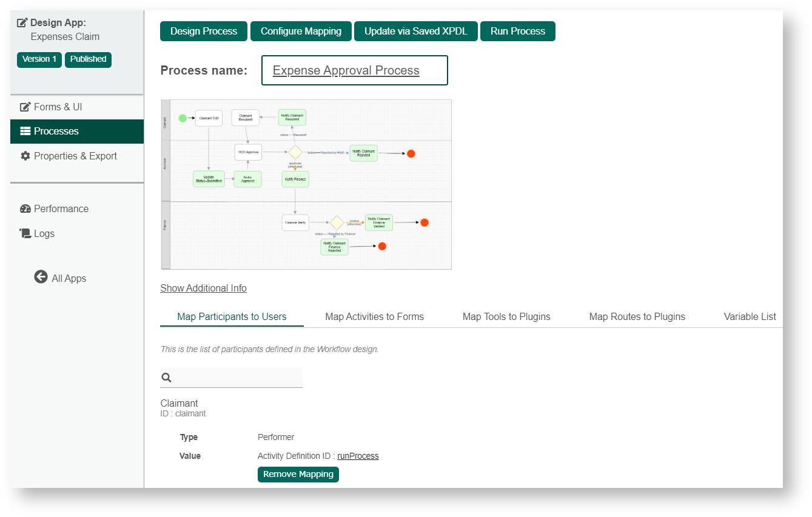
Task: Click the Processes table icon in sidebar
Action: pos(25,132)
